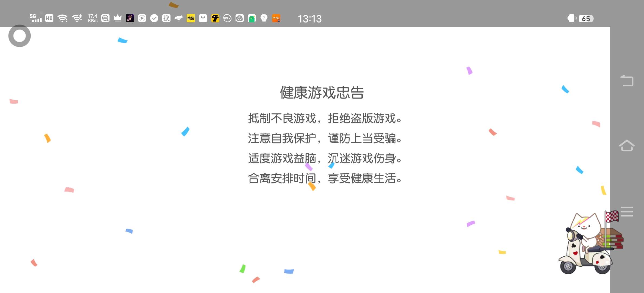Open the recent apps menu icon
The image size is (644, 293).
(x=627, y=212)
